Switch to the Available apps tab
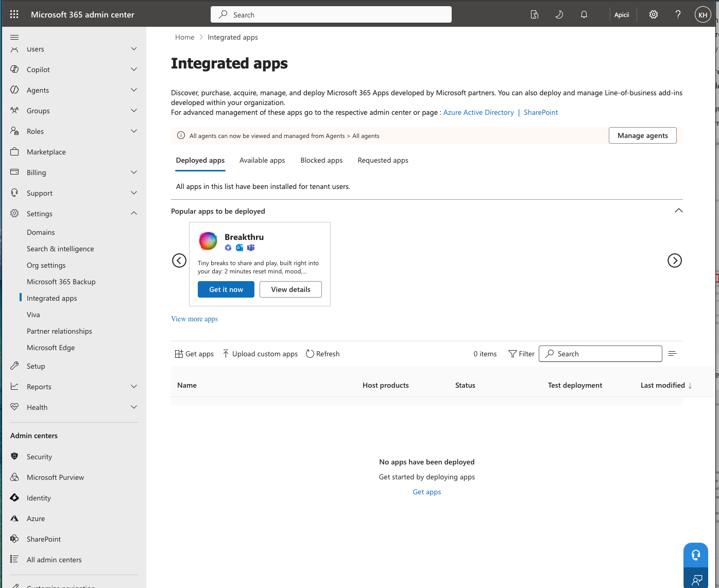Image resolution: width=719 pixels, height=588 pixels. click(x=262, y=160)
